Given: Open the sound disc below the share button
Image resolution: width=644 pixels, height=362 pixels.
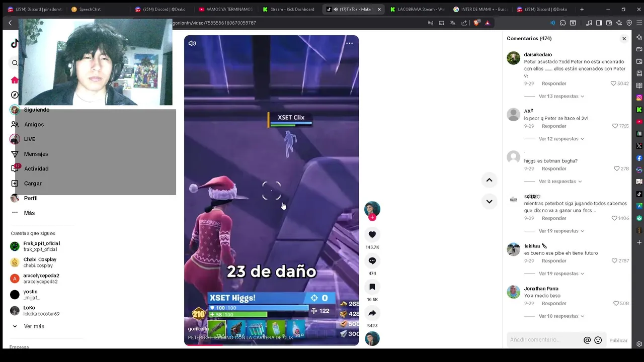Looking at the screenshot, I should (372, 339).
